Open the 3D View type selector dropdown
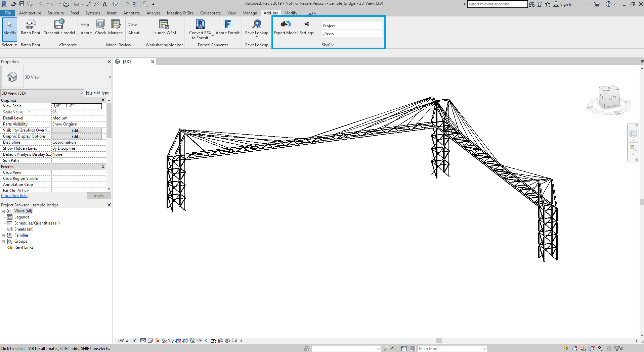The height and width of the screenshot is (352, 644). coord(110,77)
